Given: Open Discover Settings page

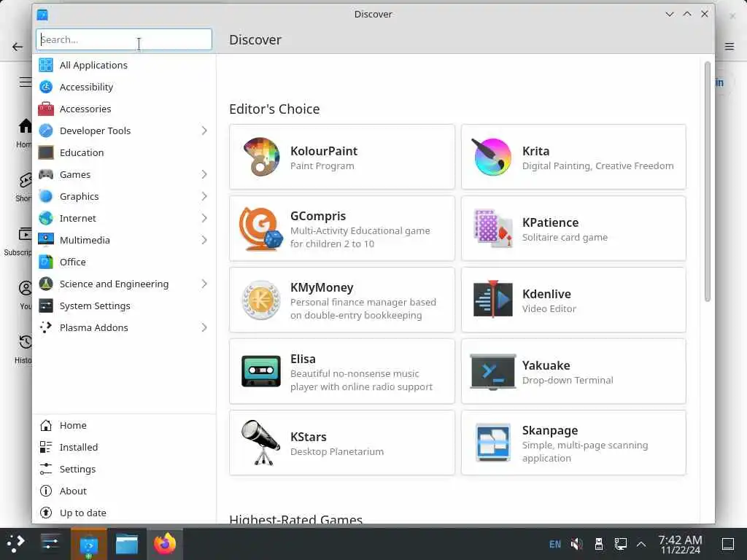Looking at the screenshot, I should pos(124,469).
